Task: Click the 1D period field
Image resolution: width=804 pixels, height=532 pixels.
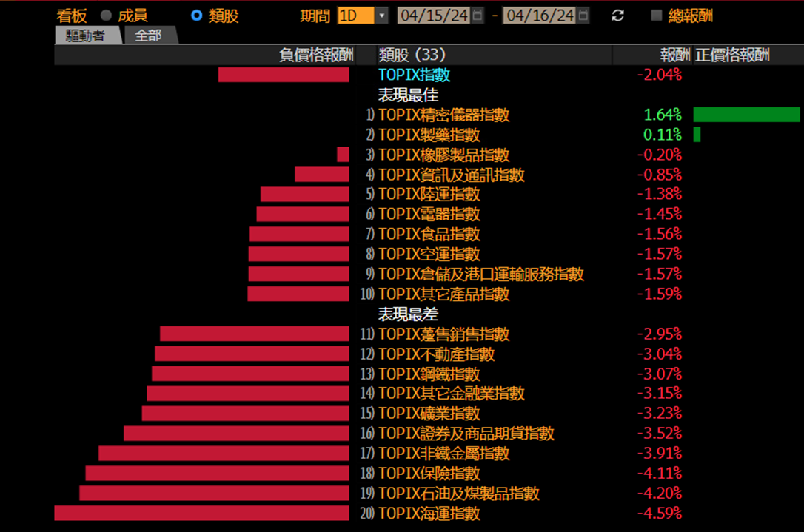Action: (356, 16)
